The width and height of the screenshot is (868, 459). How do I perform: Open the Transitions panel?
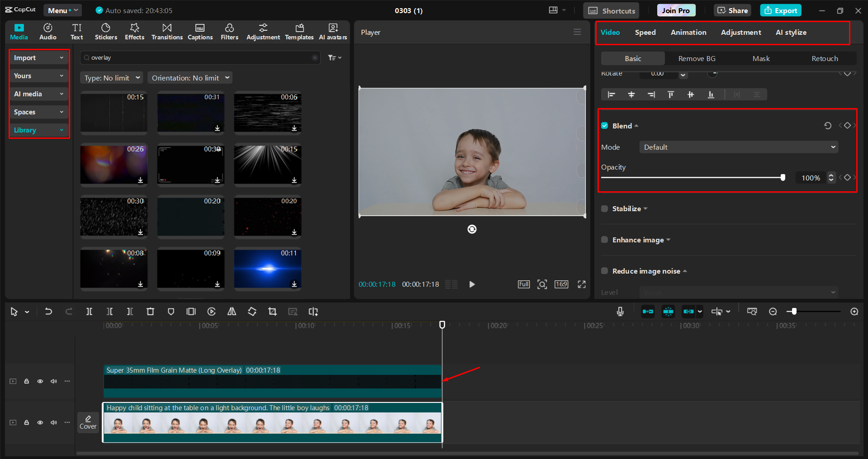pyautogui.click(x=166, y=32)
